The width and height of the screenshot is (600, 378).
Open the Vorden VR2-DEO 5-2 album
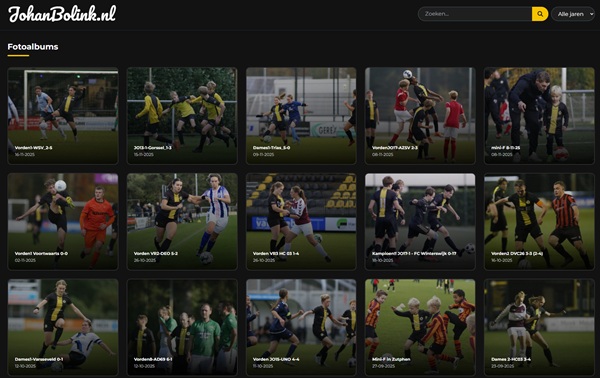[182, 222]
